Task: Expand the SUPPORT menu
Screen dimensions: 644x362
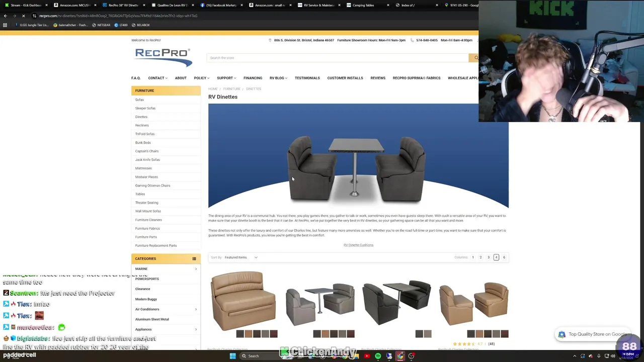Action: [x=226, y=78]
